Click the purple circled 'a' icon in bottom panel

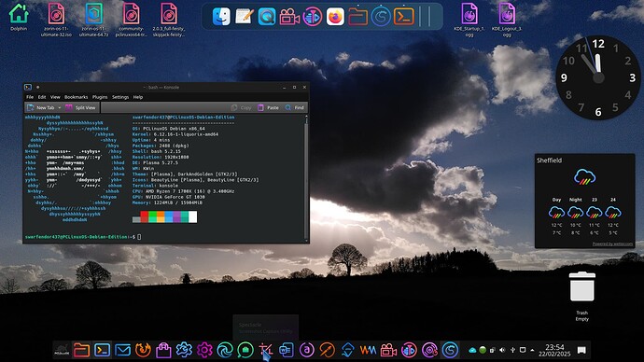pyautogui.click(x=307, y=350)
